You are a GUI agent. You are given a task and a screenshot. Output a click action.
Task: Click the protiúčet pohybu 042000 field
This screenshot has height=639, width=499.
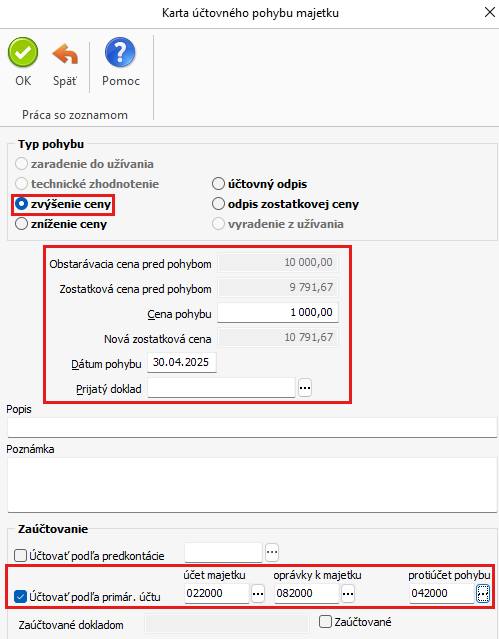point(442,593)
